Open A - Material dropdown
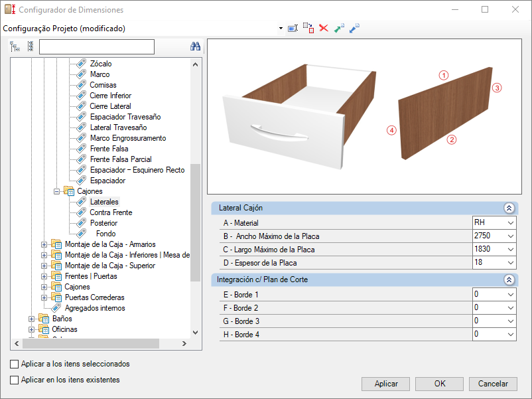Image resolution: width=532 pixels, height=399 pixels. click(510, 223)
